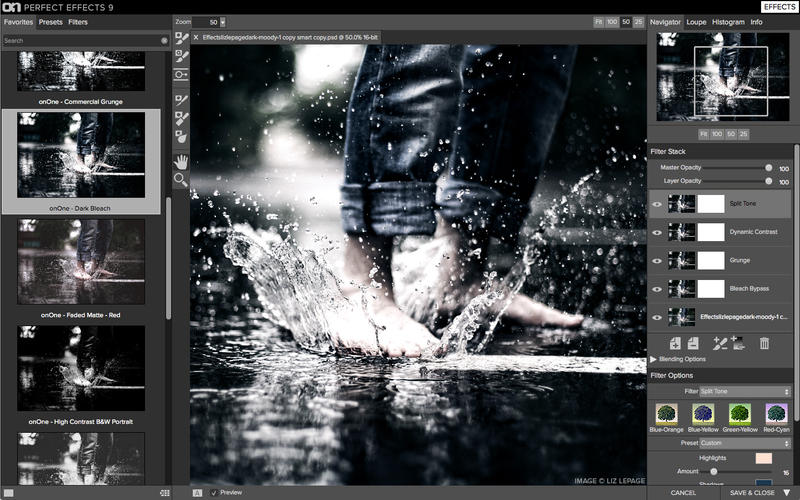Choose the Blue-Orange split tone icon
Image resolution: width=800 pixels, height=500 pixels.
665,413
